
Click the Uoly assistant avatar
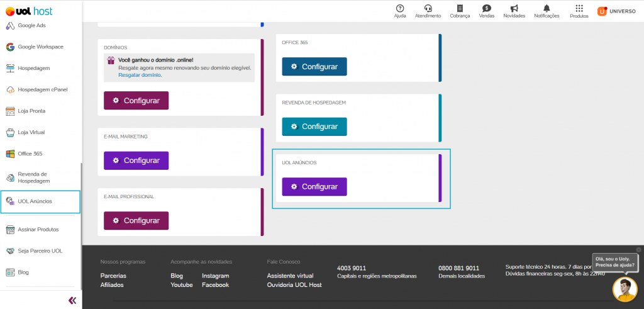coord(625,289)
